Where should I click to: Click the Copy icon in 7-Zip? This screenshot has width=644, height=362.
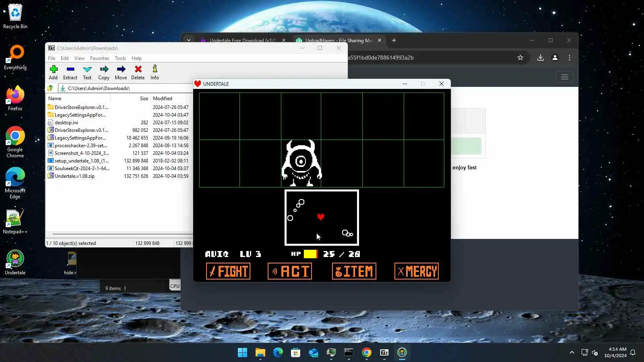point(104,72)
